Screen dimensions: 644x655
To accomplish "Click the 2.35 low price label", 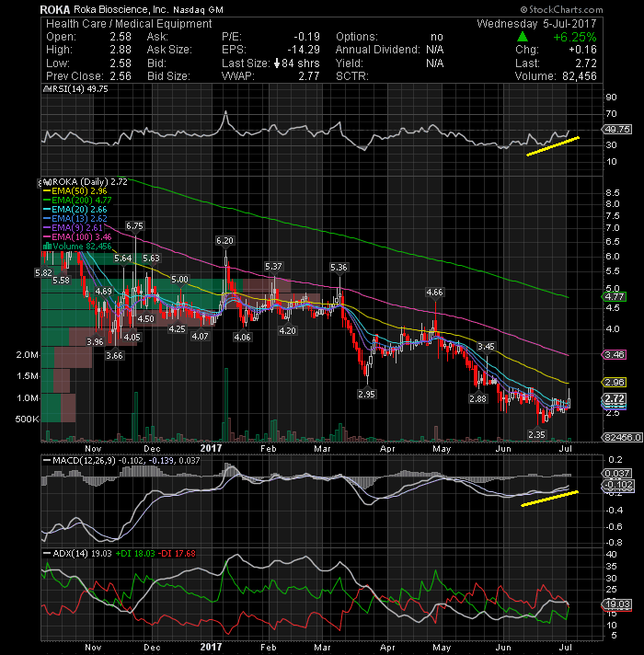I will tap(536, 434).
